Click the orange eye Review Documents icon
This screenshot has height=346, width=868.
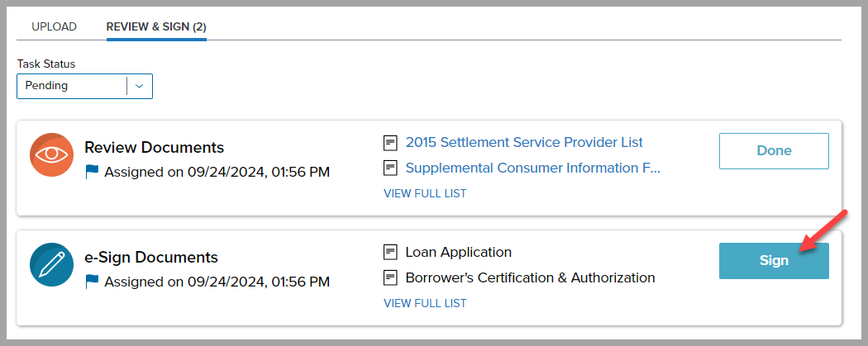[51, 154]
